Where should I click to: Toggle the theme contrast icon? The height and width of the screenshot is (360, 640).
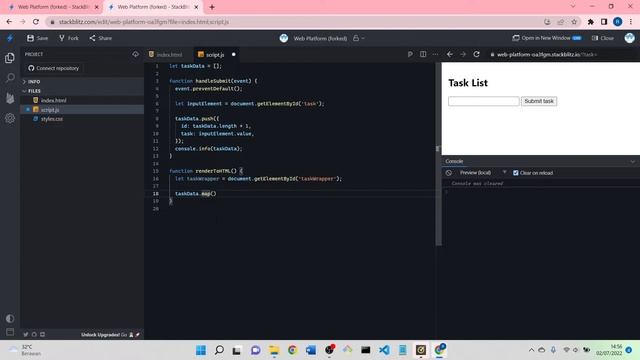10,318
